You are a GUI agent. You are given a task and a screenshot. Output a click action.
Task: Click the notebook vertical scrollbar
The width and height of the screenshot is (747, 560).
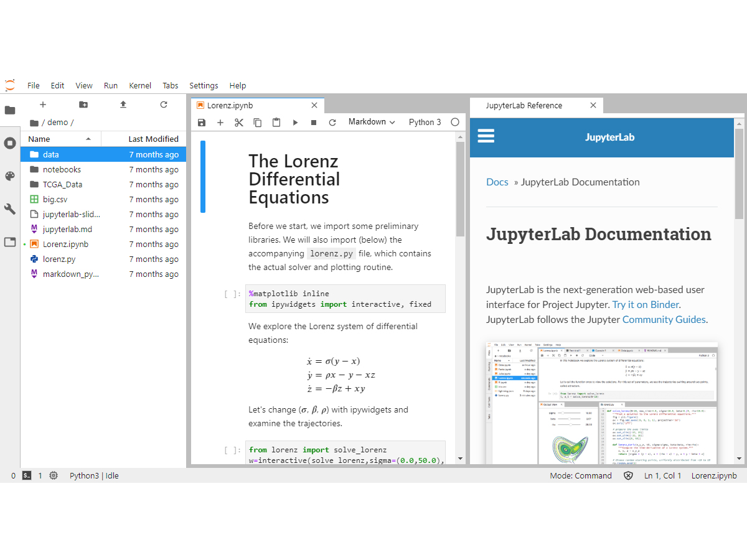pos(460,187)
